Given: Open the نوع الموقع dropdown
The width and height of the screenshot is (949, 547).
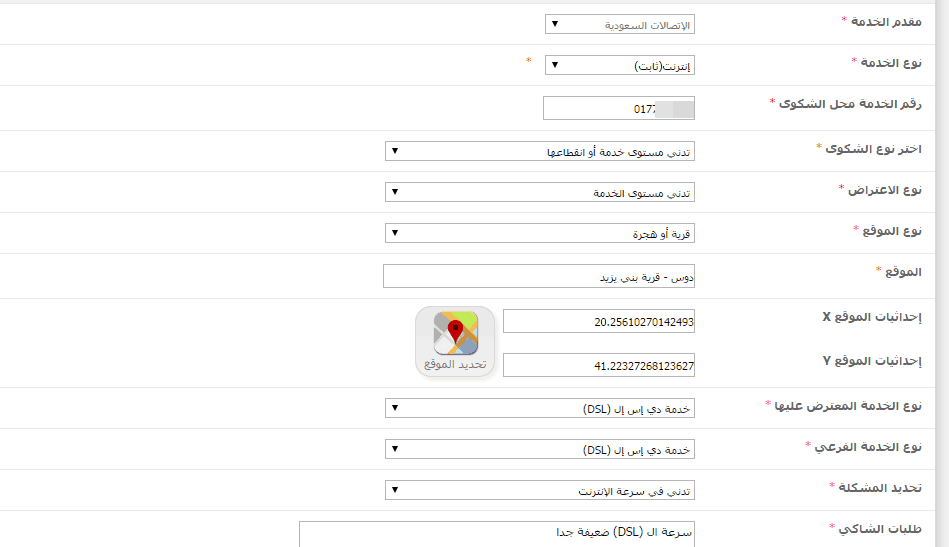Looking at the screenshot, I should (539, 233).
